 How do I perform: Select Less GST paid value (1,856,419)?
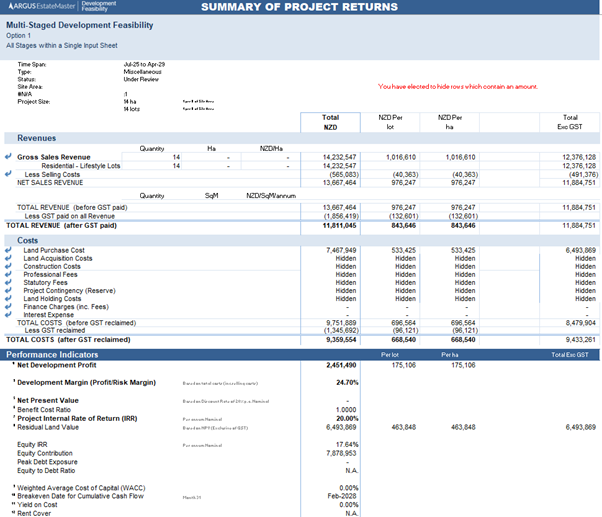(341, 216)
